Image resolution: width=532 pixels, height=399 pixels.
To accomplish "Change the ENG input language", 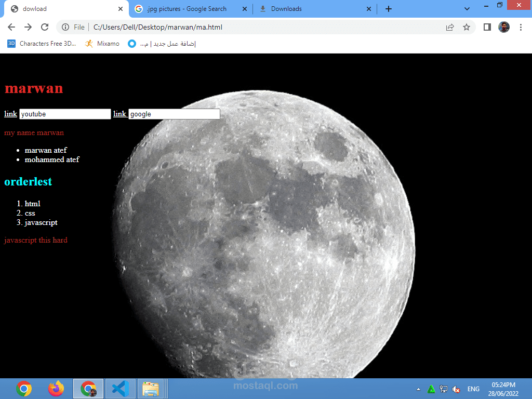I will click(x=473, y=389).
